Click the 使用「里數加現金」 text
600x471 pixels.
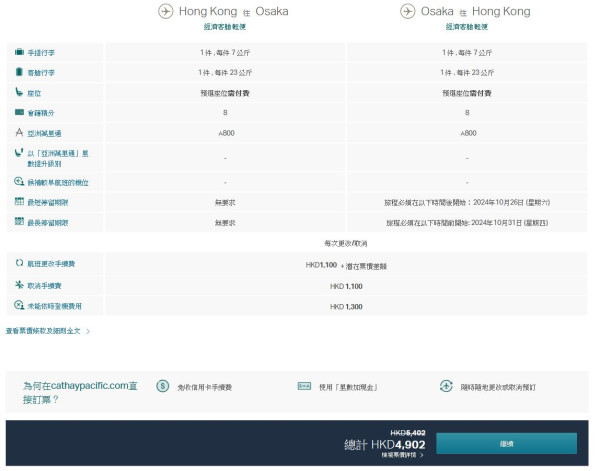[x=348, y=387]
